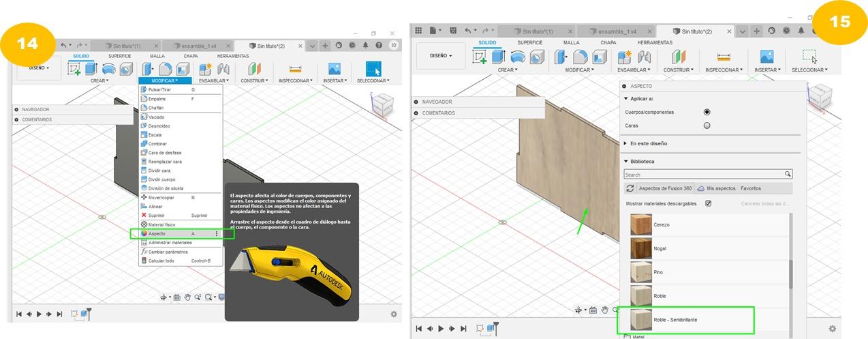Expand COMENTARIOS panel in right window

coord(416,113)
